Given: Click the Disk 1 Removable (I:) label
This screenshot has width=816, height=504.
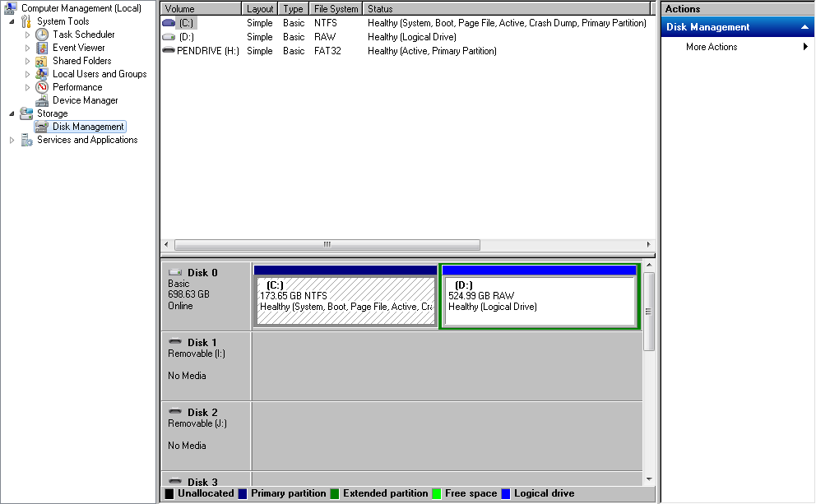Looking at the screenshot, I should tap(197, 354).
